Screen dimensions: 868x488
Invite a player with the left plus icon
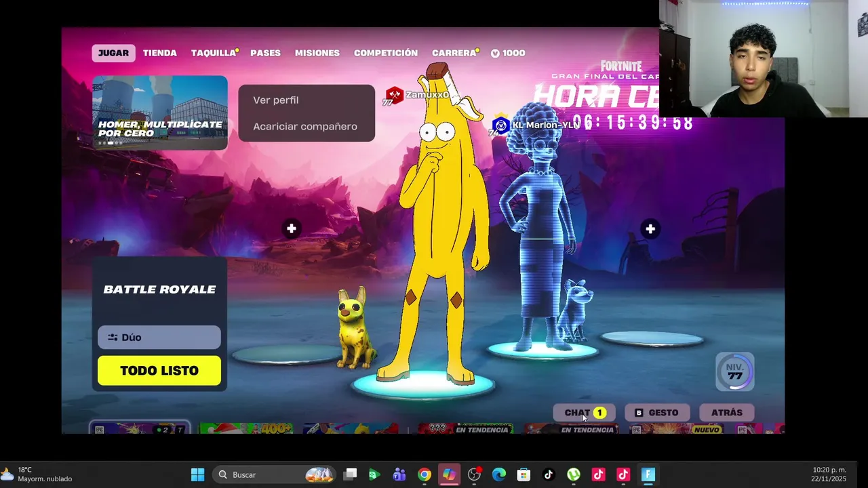click(292, 229)
